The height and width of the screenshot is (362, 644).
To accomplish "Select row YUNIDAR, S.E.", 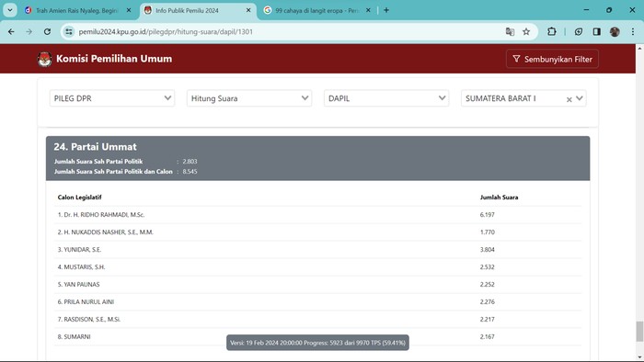I will pos(318,250).
